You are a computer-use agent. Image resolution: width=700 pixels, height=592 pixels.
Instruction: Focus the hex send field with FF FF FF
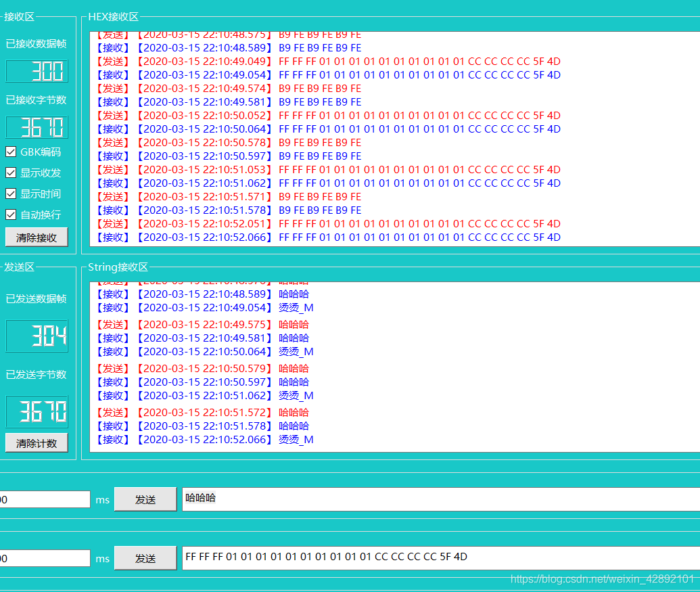pyautogui.click(x=441, y=558)
